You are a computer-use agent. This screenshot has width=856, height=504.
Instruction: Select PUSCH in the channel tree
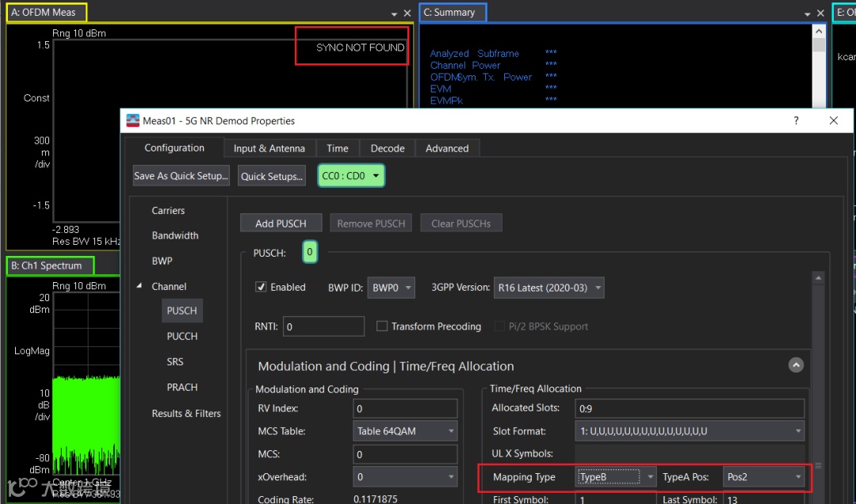pos(182,311)
